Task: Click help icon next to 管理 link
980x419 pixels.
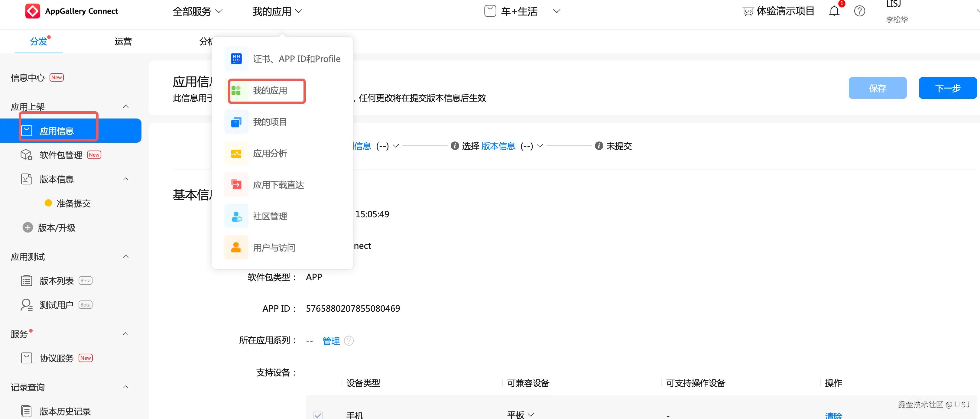Action: point(349,341)
